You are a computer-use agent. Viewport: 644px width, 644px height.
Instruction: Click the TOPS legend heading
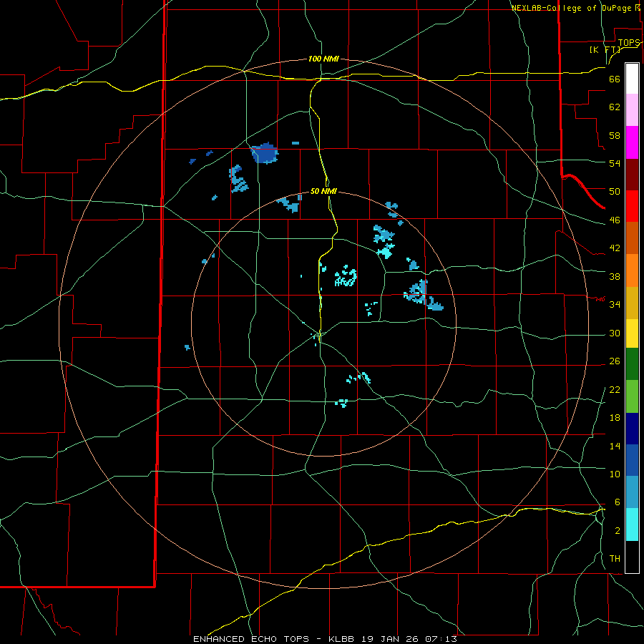click(629, 43)
